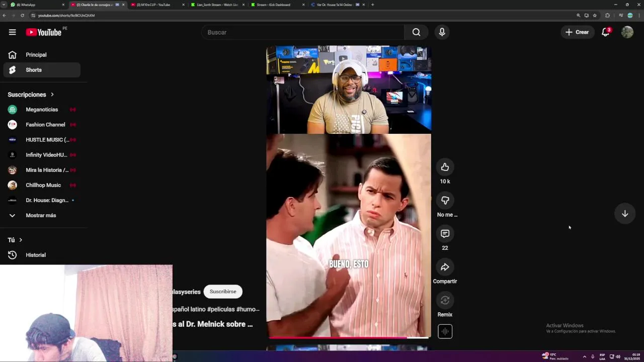Expand subscriptions with Mostrar más

pyautogui.click(x=42, y=215)
